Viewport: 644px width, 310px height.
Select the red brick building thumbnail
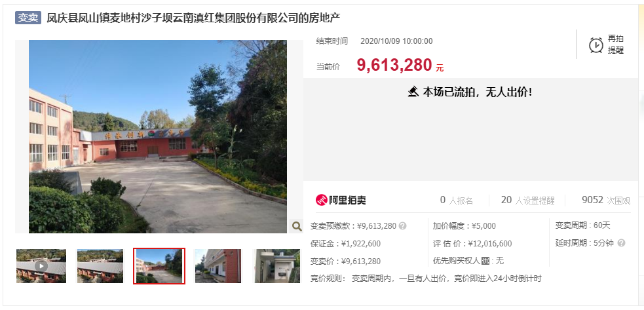[218, 266]
